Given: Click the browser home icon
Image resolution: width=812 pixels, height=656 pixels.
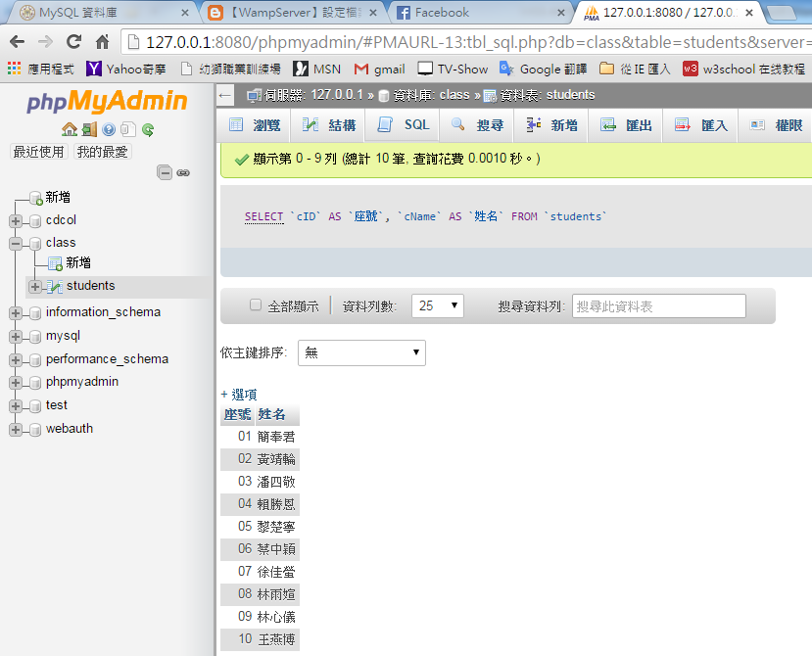Looking at the screenshot, I should click(103, 41).
